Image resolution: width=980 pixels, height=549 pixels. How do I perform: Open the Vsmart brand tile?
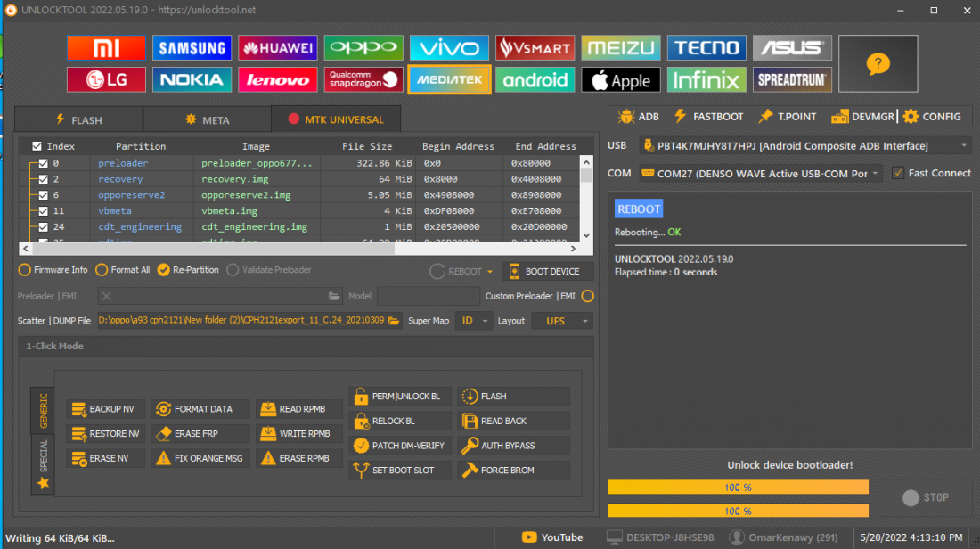click(535, 47)
